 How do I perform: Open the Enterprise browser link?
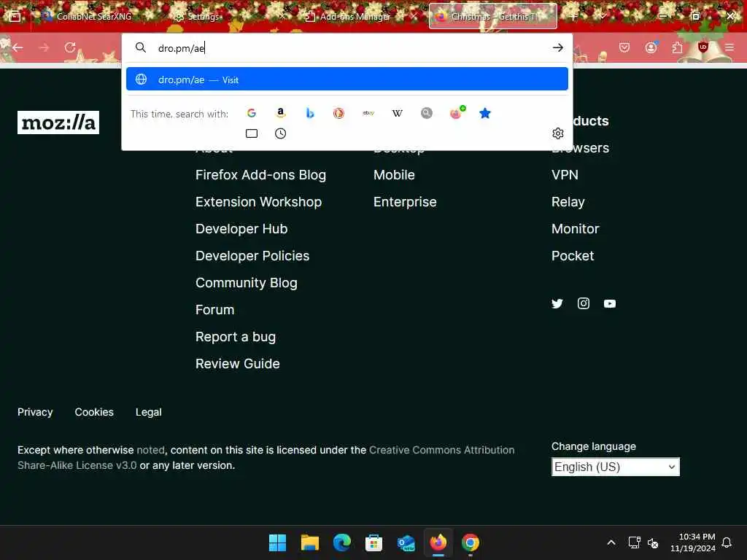click(x=405, y=202)
